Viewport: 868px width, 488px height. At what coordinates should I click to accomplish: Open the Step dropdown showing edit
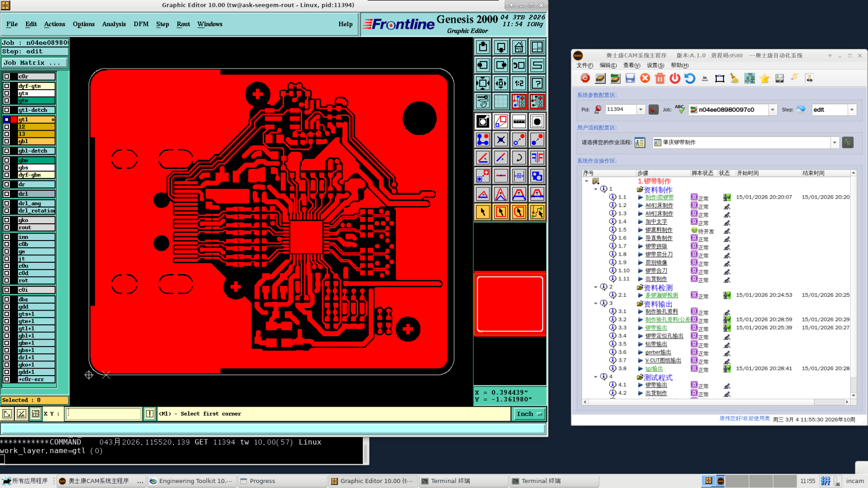pos(852,110)
